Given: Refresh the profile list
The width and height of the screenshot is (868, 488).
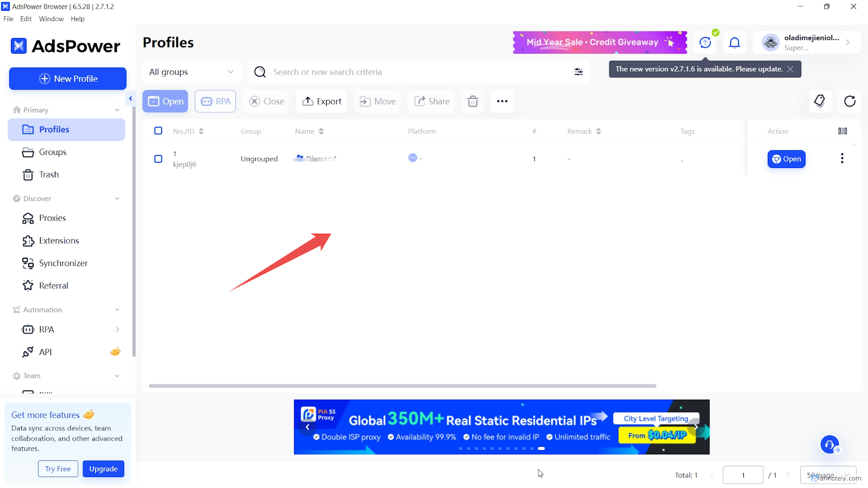Looking at the screenshot, I should tap(850, 101).
